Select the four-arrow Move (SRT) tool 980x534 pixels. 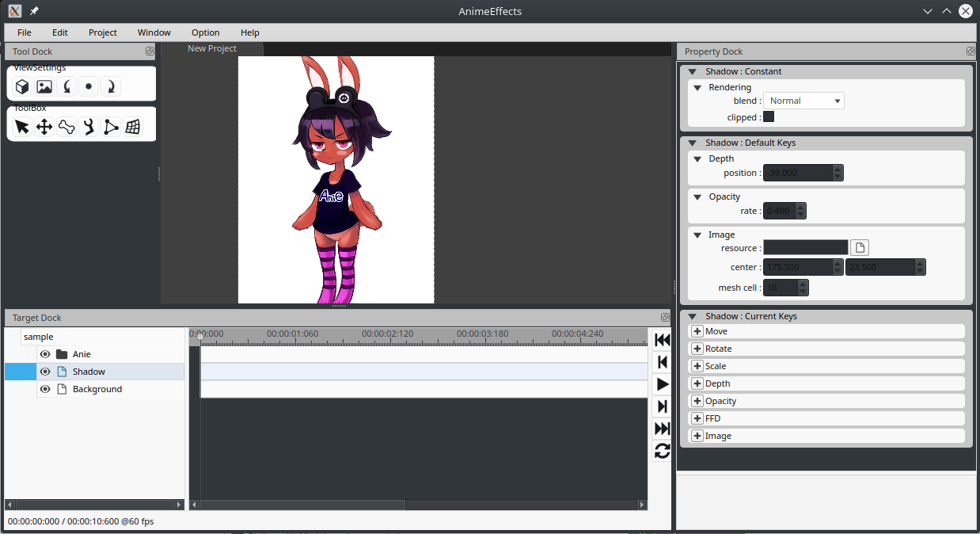point(44,127)
